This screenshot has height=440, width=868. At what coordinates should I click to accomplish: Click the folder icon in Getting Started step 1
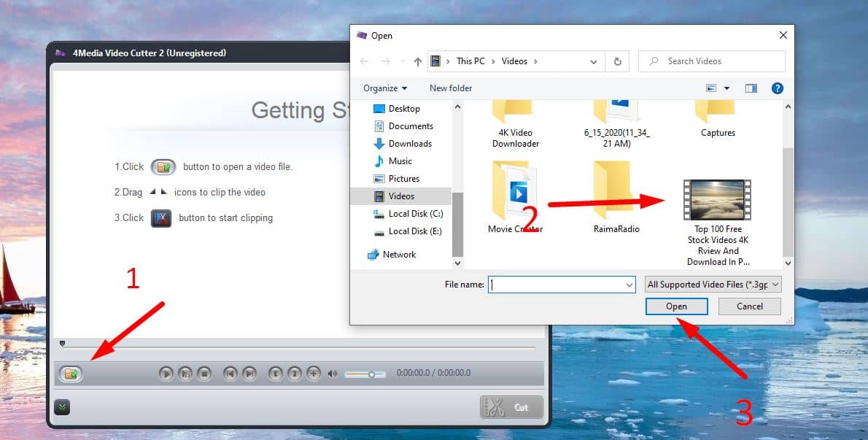tap(163, 166)
